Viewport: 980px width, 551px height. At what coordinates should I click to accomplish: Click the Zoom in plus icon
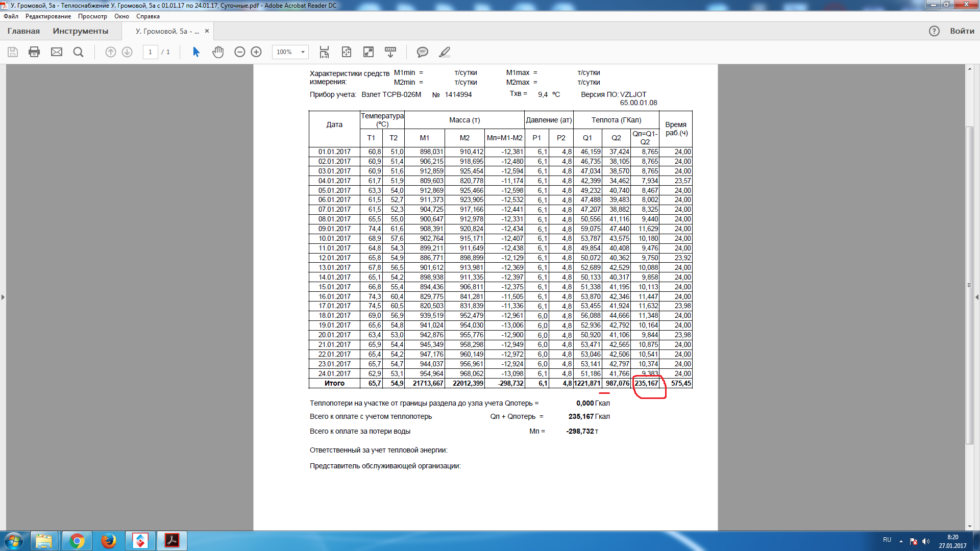(x=256, y=52)
